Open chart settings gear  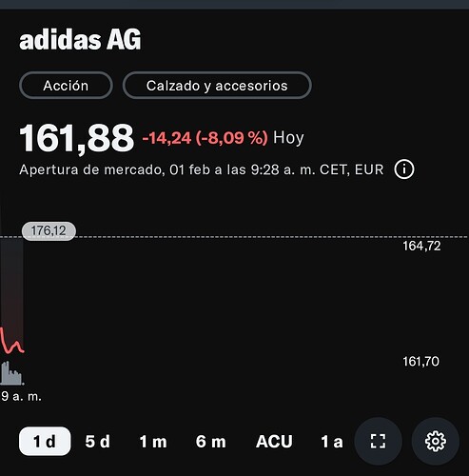pyautogui.click(x=436, y=441)
